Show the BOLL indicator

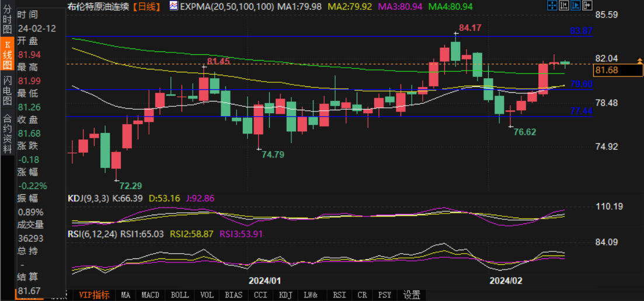[179, 295]
